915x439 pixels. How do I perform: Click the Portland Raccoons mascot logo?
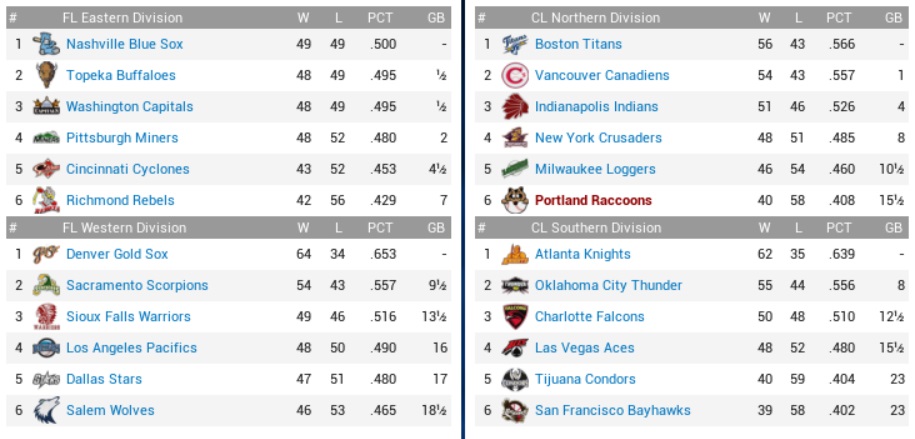click(515, 200)
